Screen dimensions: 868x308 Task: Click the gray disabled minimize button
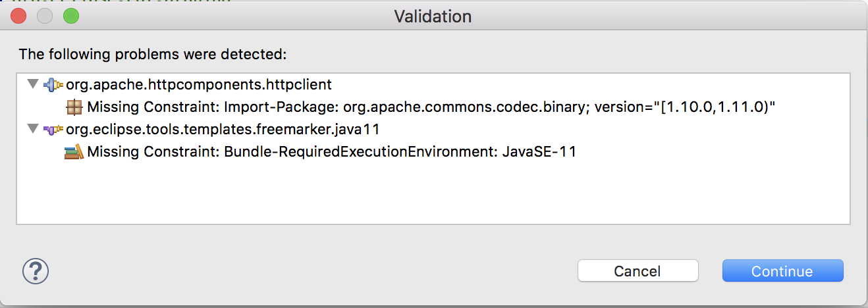tap(45, 16)
